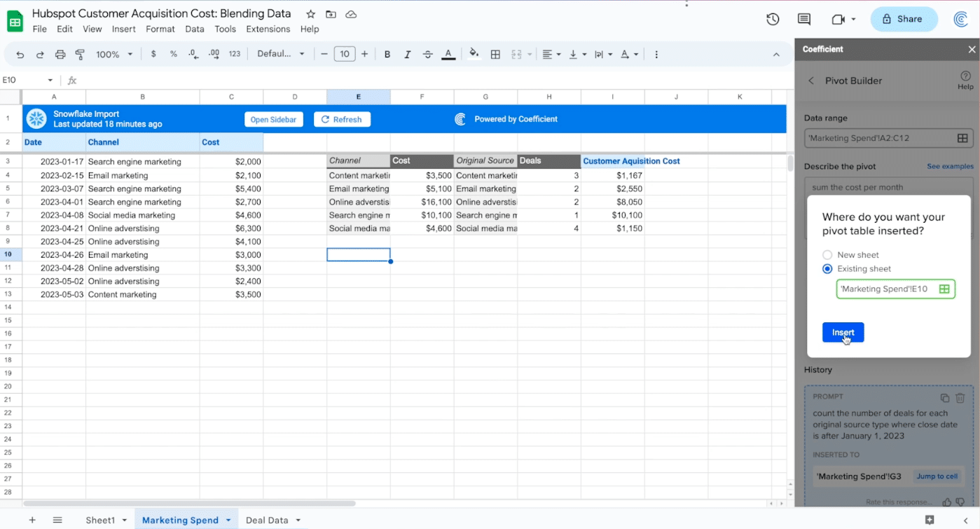Viewport: 980px width, 529px height.
Task: Copy the history prompt
Action: (x=945, y=397)
